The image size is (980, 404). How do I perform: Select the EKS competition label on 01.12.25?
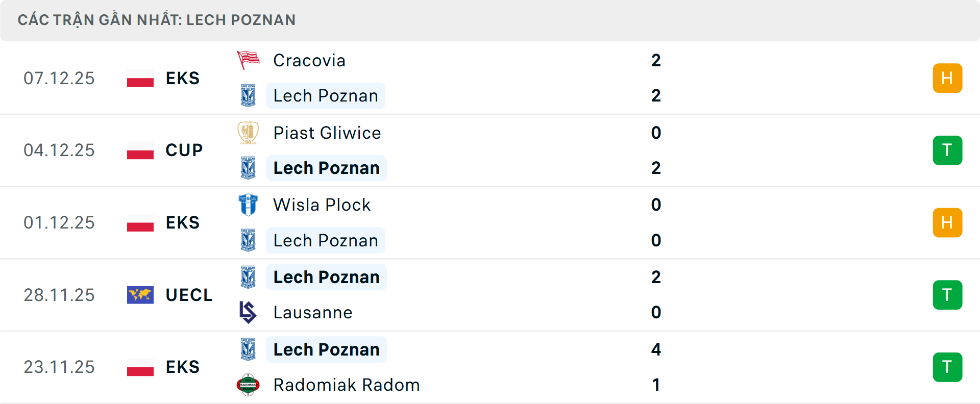coord(182,222)
